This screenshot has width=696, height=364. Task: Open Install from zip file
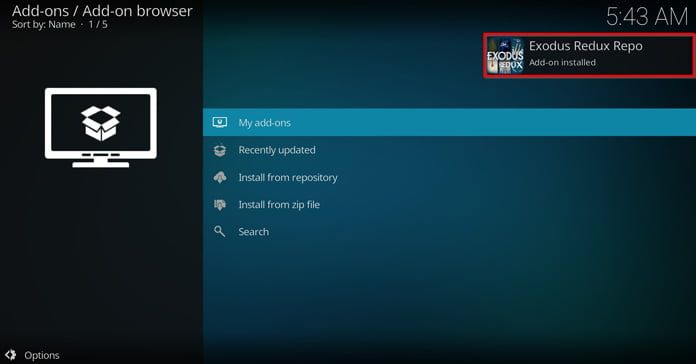click(449, 205)
